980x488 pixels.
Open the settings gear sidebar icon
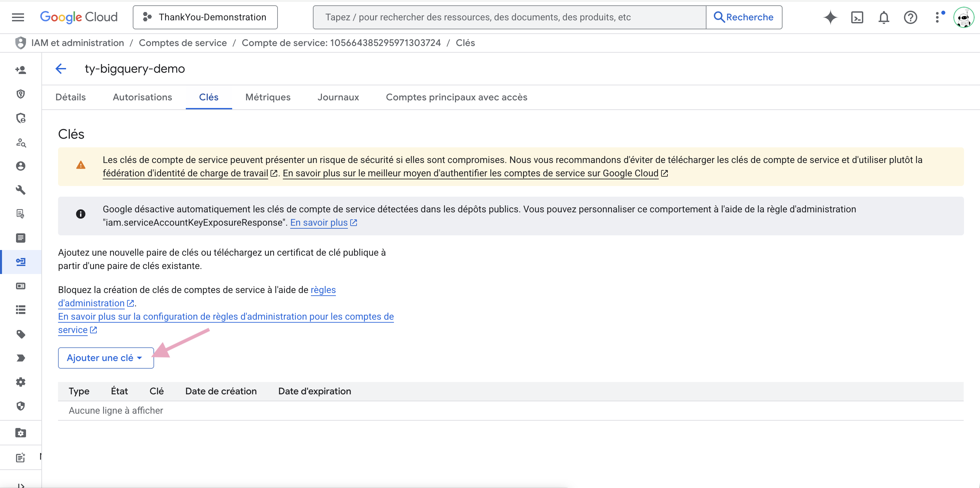(x=21, y=382)
